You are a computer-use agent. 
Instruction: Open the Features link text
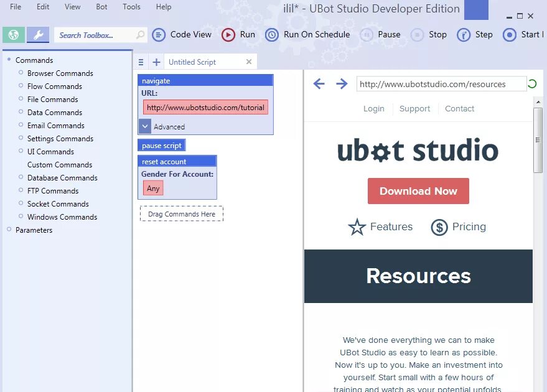(x=391, y=226)
